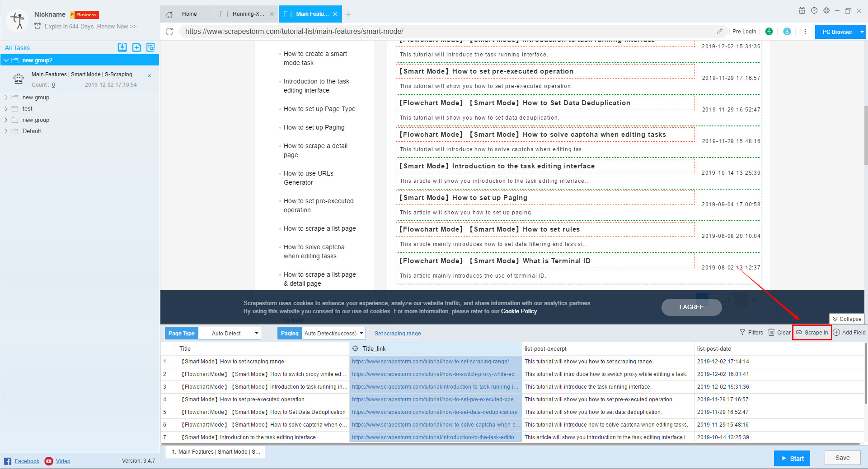This screenshot has width=868, height=469.
Task: Click the Title_link column crosshair icon
Action: pyautogui.click(x=355, y=348)
